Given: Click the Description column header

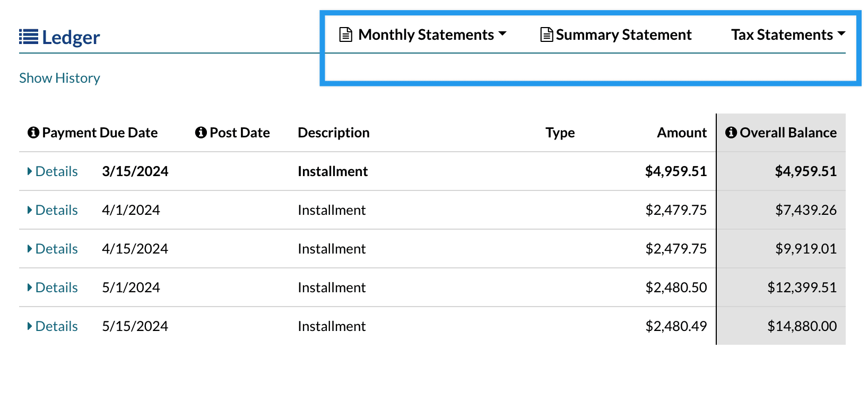Looking at the screenshot, I should [x=333, y=133].
